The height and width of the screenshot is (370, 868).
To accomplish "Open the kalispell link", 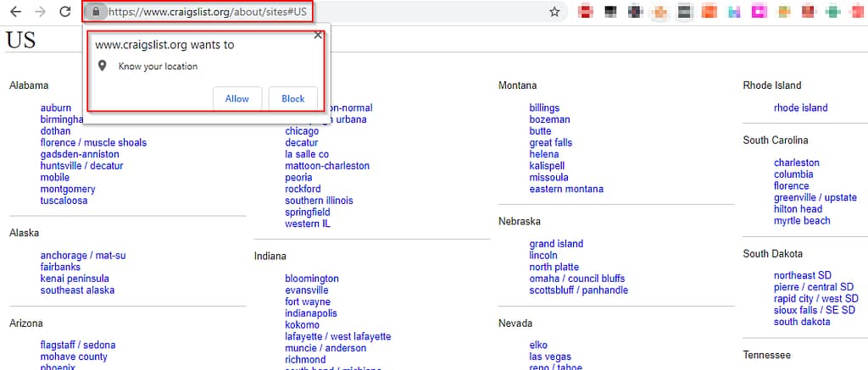I will click(x=547, y=166).
